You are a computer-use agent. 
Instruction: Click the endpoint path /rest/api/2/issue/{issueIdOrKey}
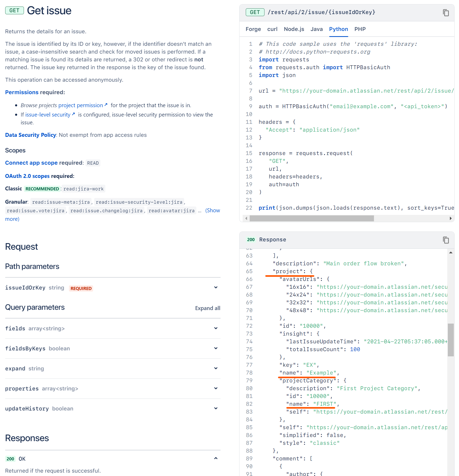pyautogui.click(x=321, y=12)
